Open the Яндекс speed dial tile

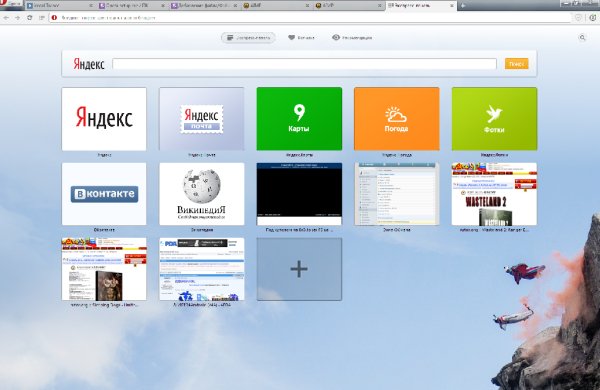104,119
